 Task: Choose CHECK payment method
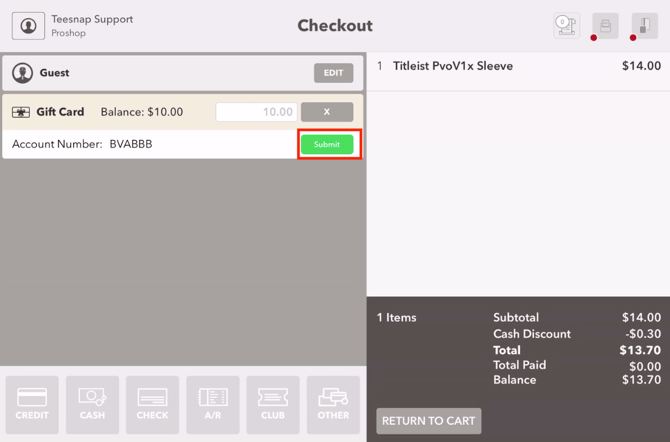point(153,404)
